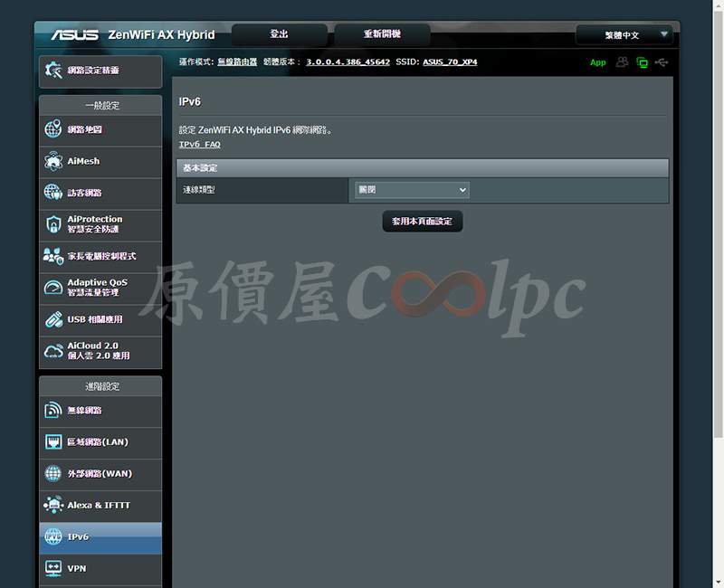
Task: Open the wireless settings signal icon
Action: click(53, 411)
